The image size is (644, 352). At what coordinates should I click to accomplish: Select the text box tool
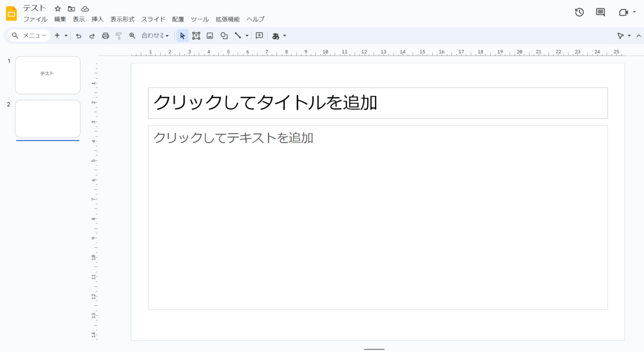tap(196, 36)
